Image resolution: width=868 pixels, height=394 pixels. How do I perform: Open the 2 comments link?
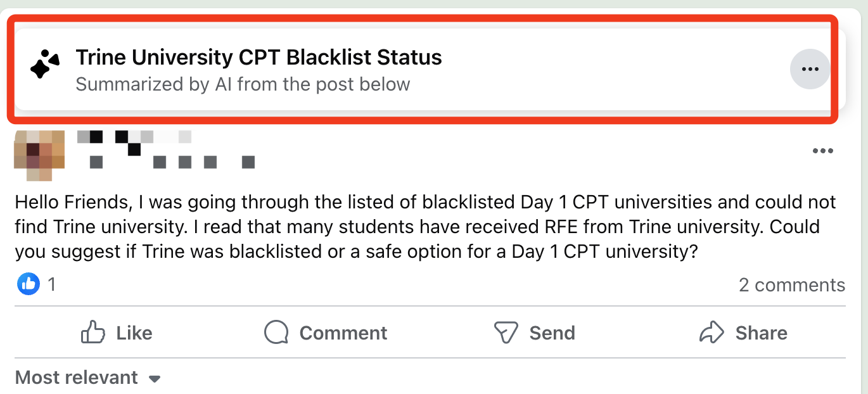pyautogui.click(x=792, y=285)
